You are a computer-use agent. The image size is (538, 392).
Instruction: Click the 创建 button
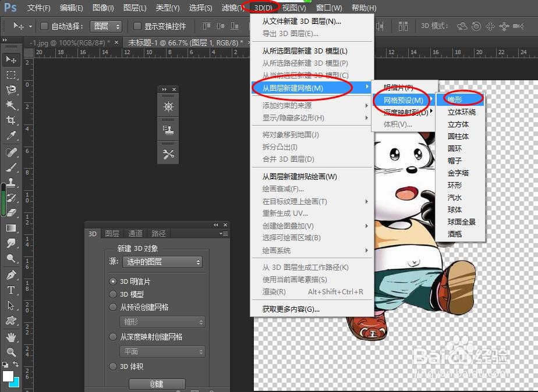coord(157,384)
